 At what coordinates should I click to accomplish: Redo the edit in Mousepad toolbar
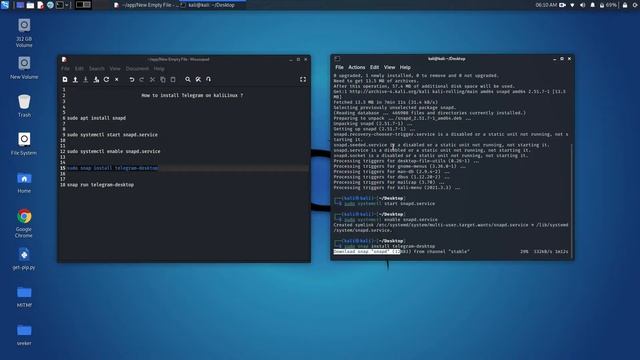142,80
